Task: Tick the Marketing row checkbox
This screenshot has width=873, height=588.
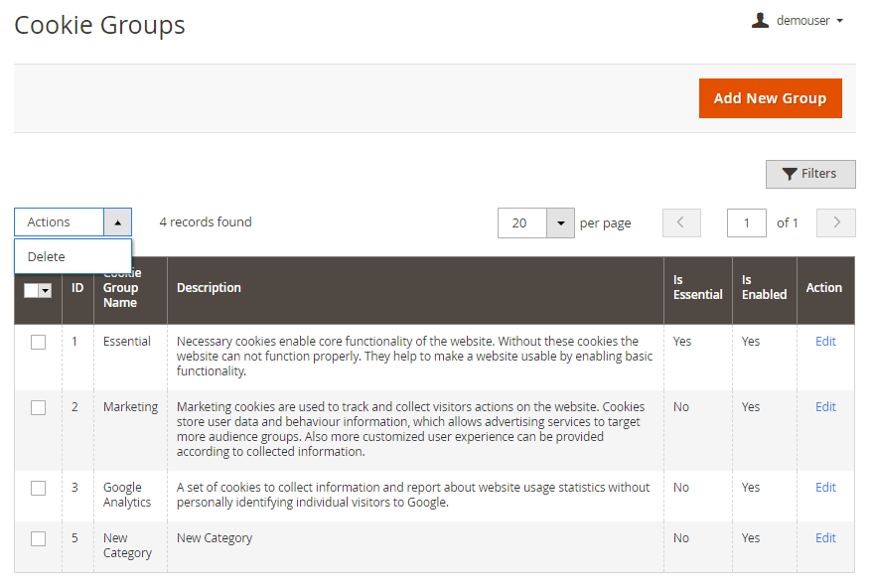Action: tap(38, 407)
